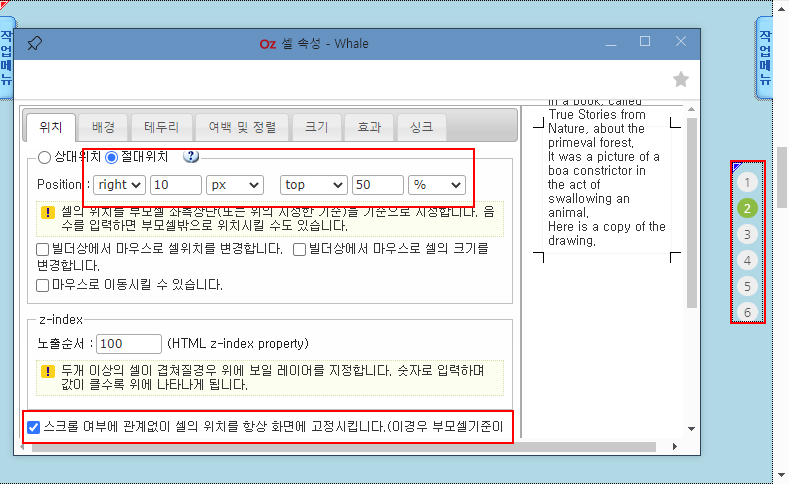Screen dimensions: 789x484
Task: Click the pin icon in title bar
Action: click(x=34, y=43)
